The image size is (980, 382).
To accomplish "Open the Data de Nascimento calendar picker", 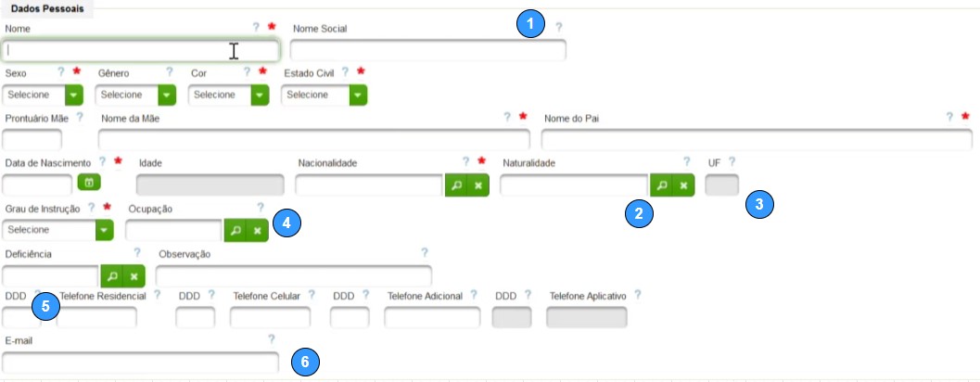I will (89, 183).
